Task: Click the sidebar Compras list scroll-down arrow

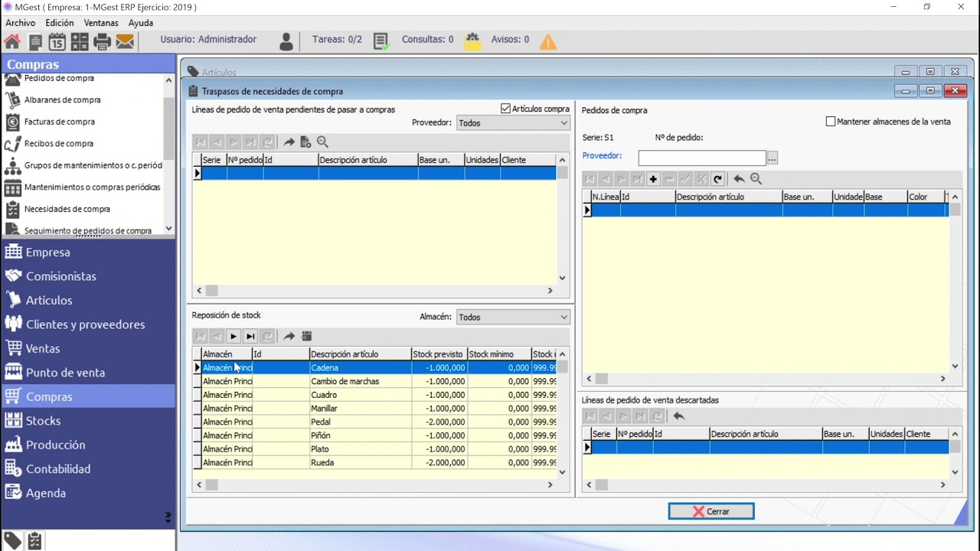Action: 168,229
